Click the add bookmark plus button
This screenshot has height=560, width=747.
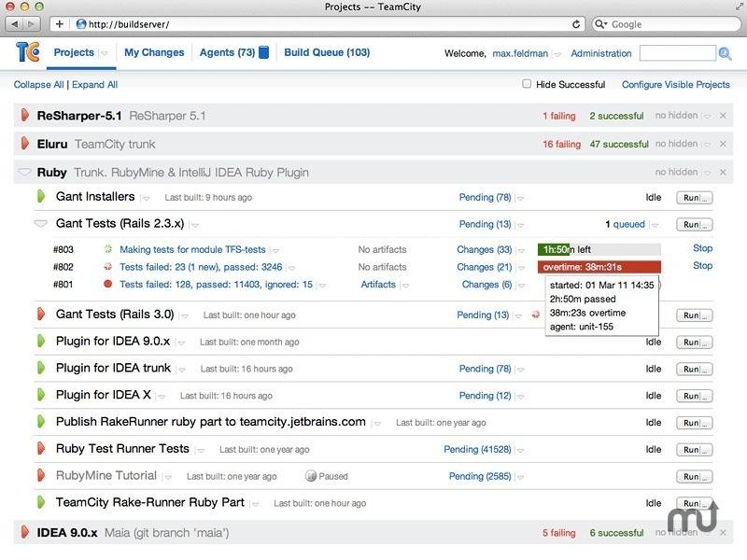tap(59, 24)
